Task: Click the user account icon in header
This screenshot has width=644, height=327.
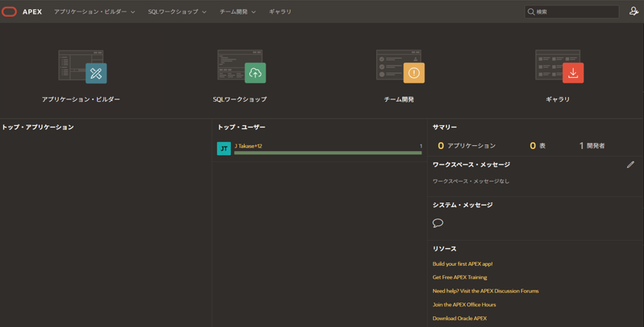Action: (x=634, y=11)
